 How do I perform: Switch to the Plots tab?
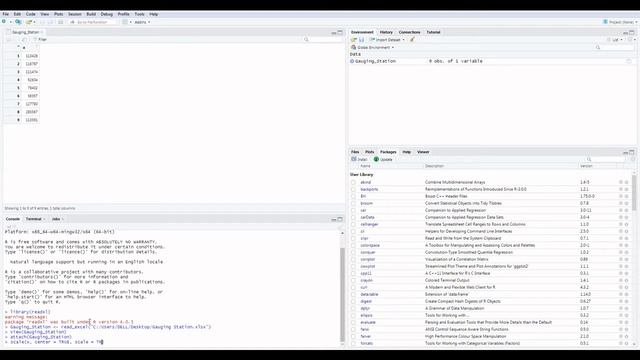tap(369, 152)
